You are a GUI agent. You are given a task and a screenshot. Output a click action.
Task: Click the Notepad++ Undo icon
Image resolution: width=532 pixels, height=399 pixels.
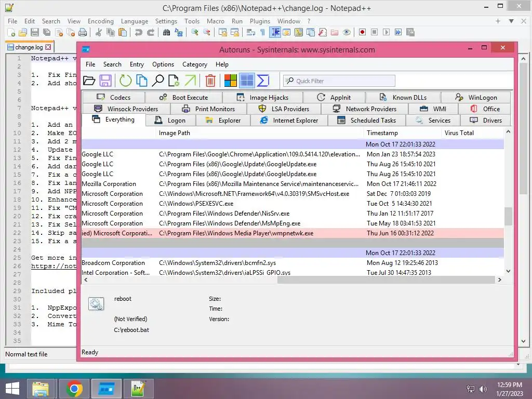tap(138, 32)
